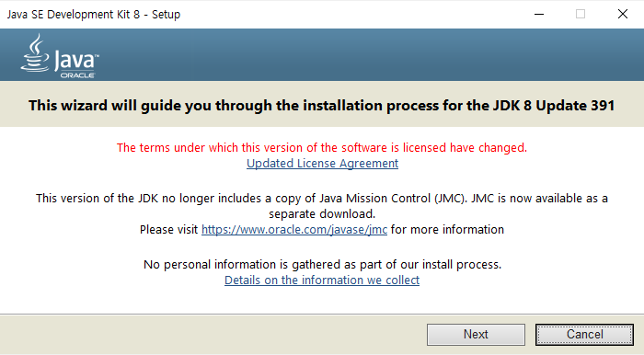Click the JDK 8 Update 391 heading
644x355 pixels.
pyautogui.click(x=322, y=106)
